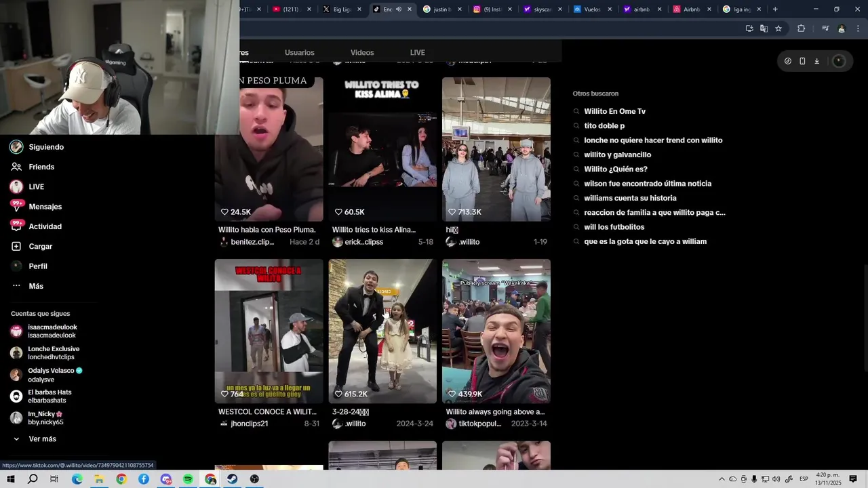Open Odalys Velasco followed account
Viewport: 868px width, 488px height.
click(x=46, y=375)
